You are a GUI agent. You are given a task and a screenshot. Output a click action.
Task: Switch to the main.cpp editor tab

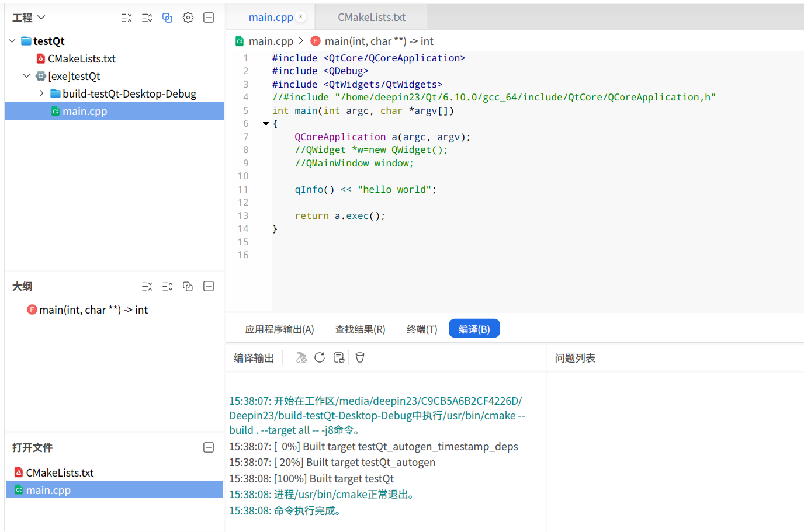click(x=271, y=18)
